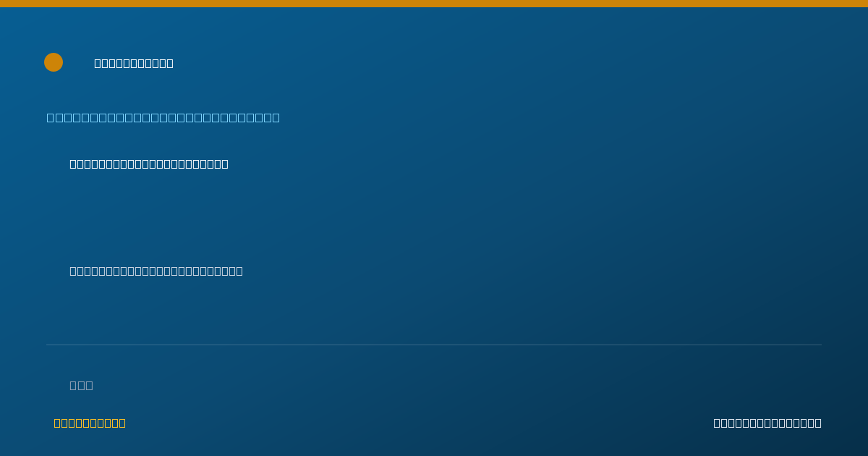The image size is (868, 456).
Task: Click the orange bar along the top
Action: click(x=434, y=4)
